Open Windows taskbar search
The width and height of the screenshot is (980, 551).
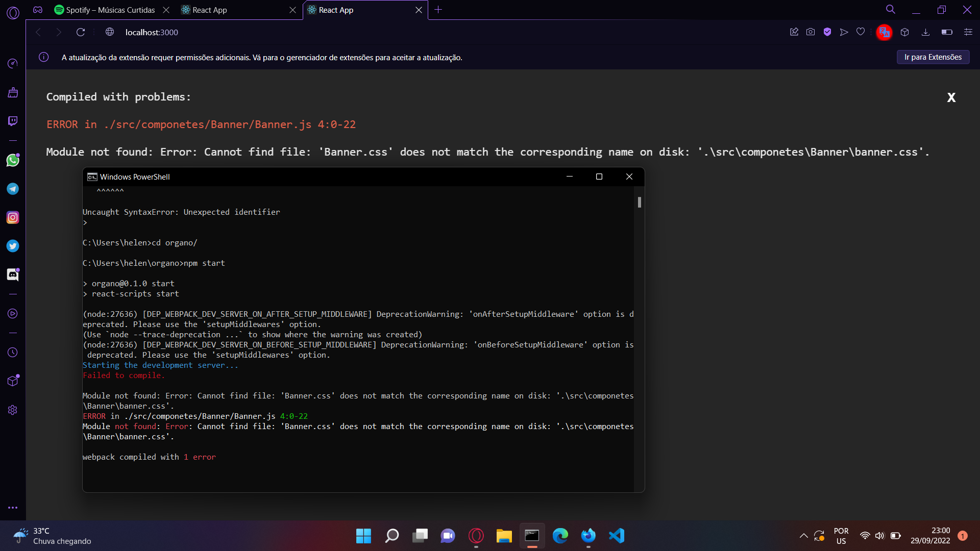pos(391,536)
